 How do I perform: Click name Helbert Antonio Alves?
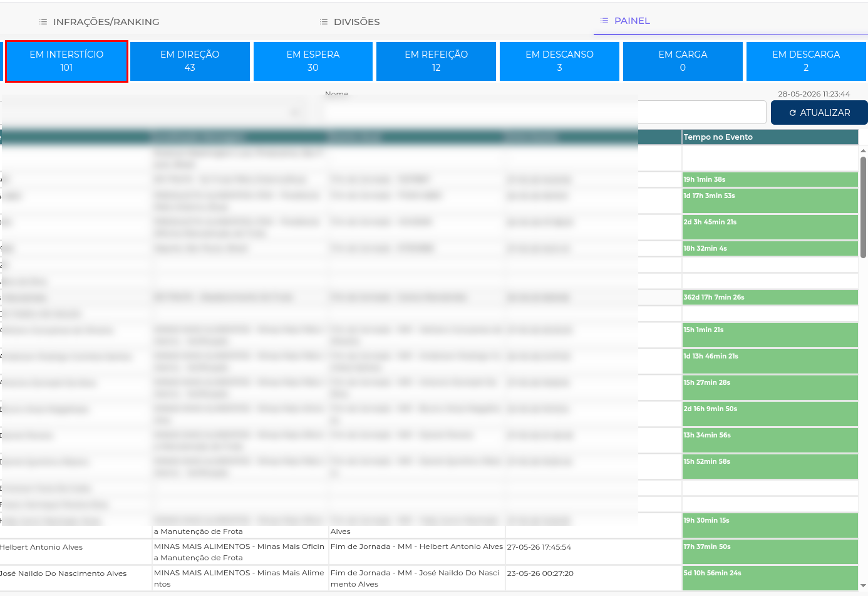[x=41, y=547]
